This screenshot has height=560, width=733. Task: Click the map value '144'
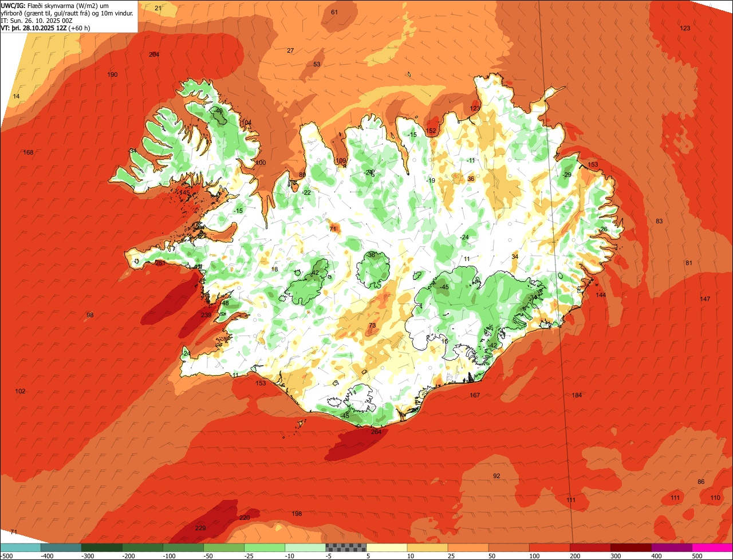click(x=601, y=295)
